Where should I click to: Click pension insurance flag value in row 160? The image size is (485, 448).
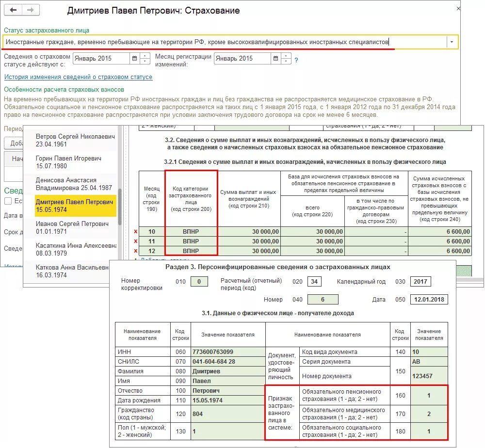click(x=429, y=396)
